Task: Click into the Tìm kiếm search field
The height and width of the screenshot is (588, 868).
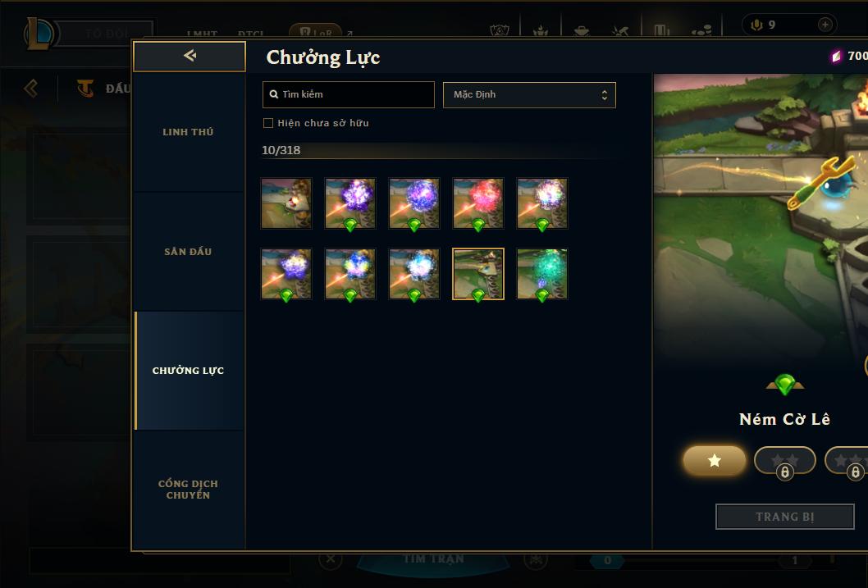Action: (x=348, y=94)
